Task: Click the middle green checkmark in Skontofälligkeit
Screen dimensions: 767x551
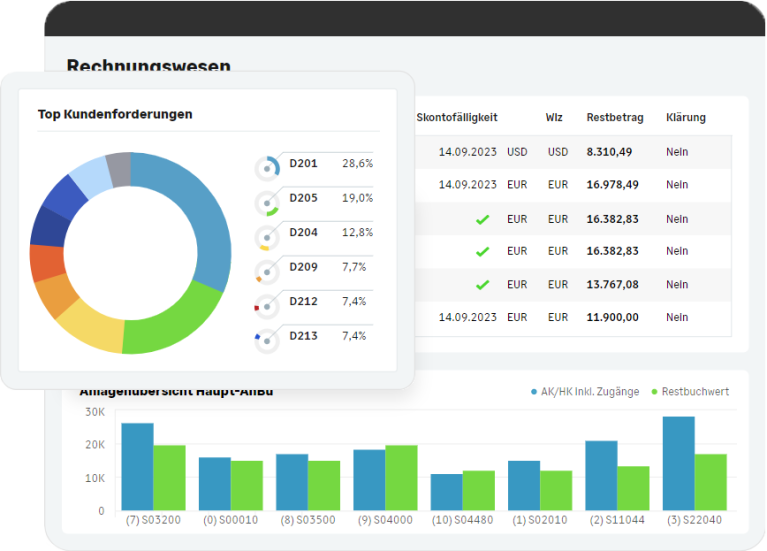Action: point(482,252)
